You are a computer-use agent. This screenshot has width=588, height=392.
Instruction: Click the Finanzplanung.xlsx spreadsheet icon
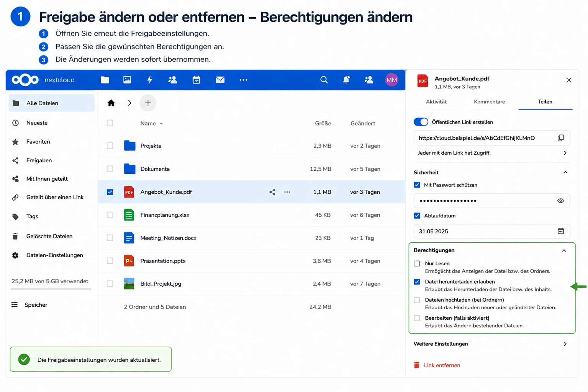coord(129,215)
